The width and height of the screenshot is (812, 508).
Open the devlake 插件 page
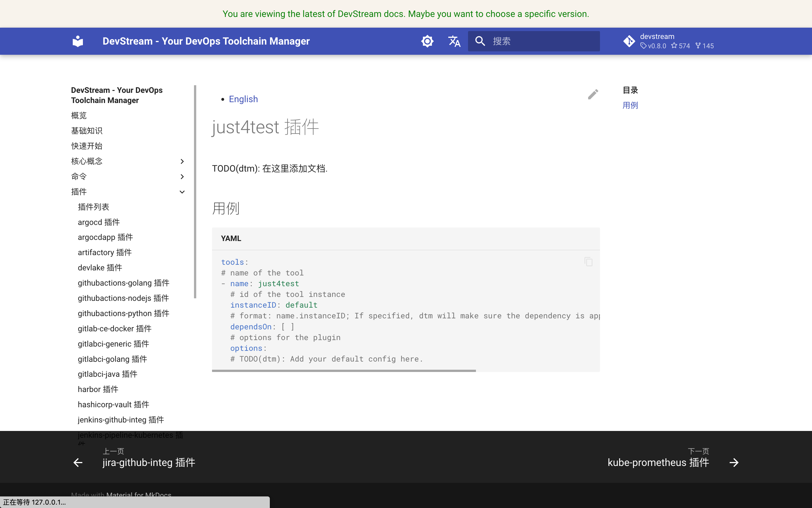[100, 268]
